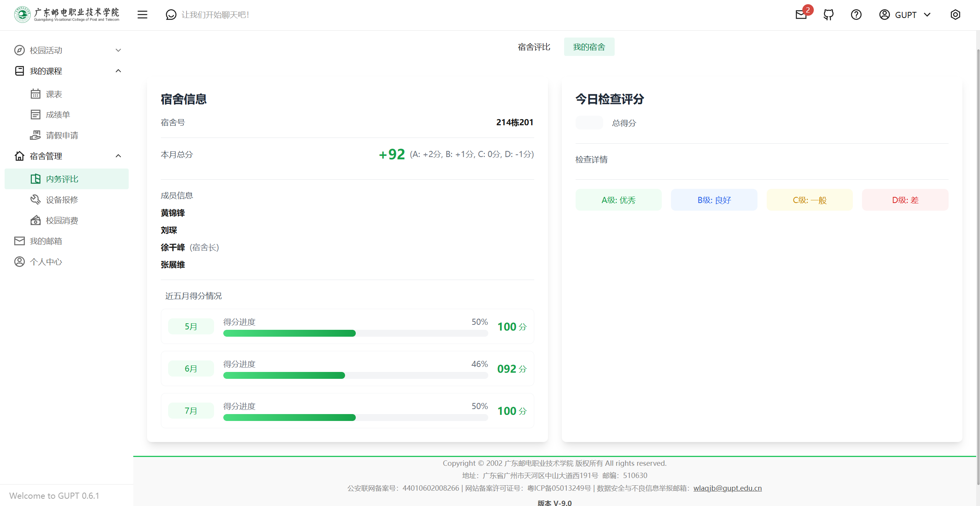Click the settings hexagon icon

click(x=955, y=15)
